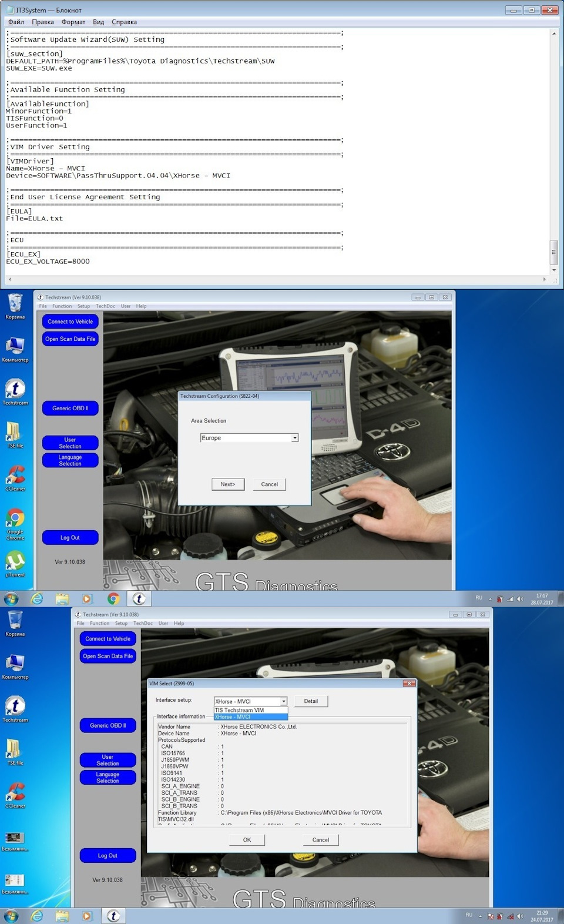Image resolution: width=564 pixels, height=924 pixels.
Task: Open the Правка menu in Notepad
Action: [43, 22]
